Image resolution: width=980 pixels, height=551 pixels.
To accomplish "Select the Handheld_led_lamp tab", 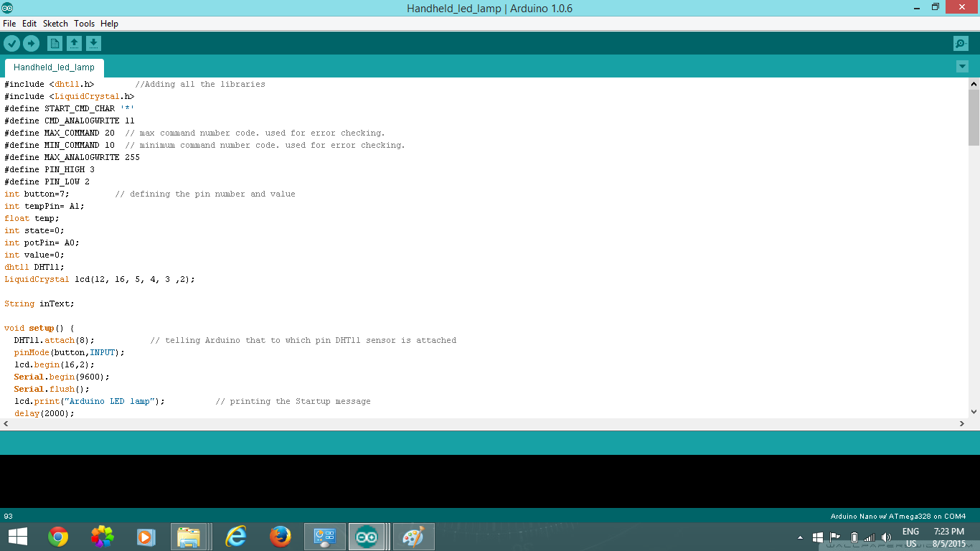I will tap(54, 67).
